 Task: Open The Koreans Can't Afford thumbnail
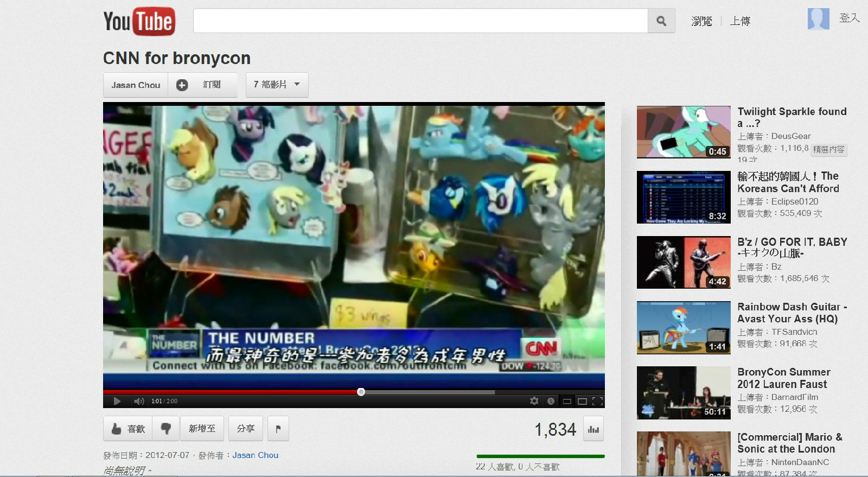(x=684, y=197)
